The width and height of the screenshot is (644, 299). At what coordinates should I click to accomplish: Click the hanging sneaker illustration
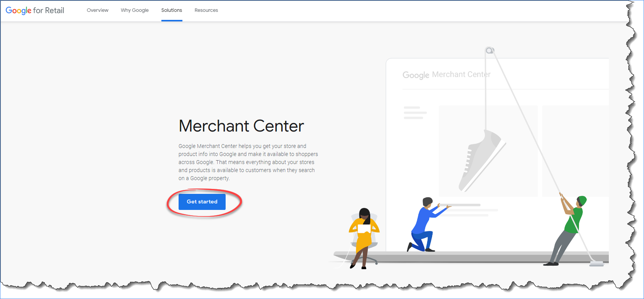[x=482, y=161]
